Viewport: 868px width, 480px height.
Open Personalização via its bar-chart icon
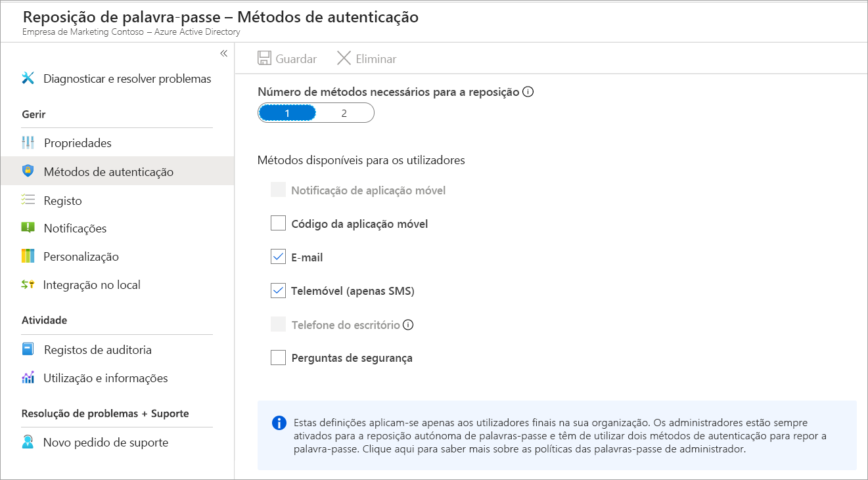click(28, 256)
